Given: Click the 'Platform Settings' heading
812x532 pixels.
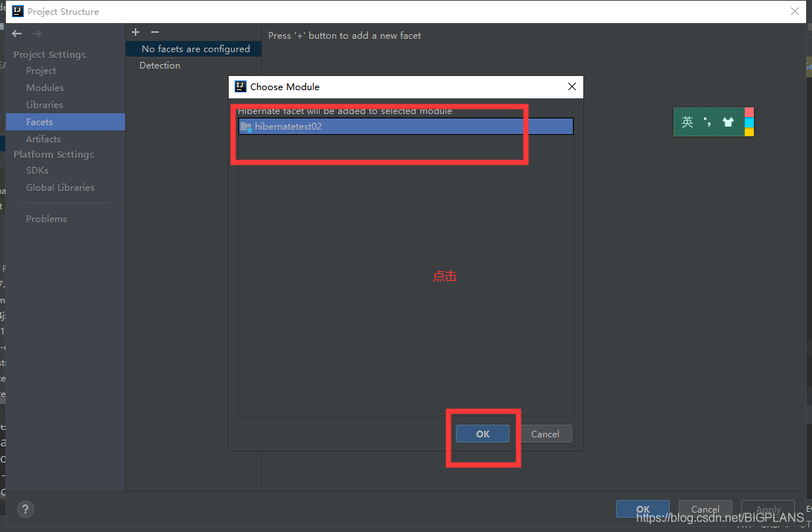Looking at the screenshot, I should (54, 154).
